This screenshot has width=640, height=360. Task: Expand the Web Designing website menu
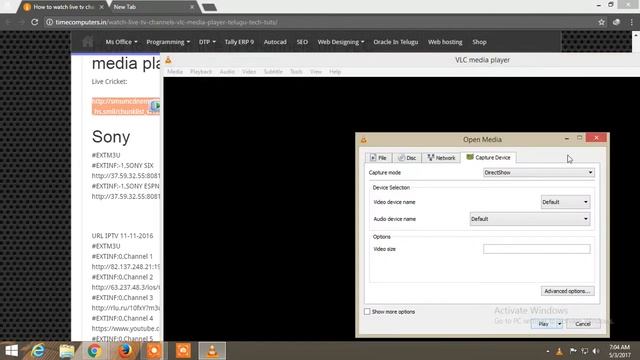pyautogui.click(x=341, y=42)
